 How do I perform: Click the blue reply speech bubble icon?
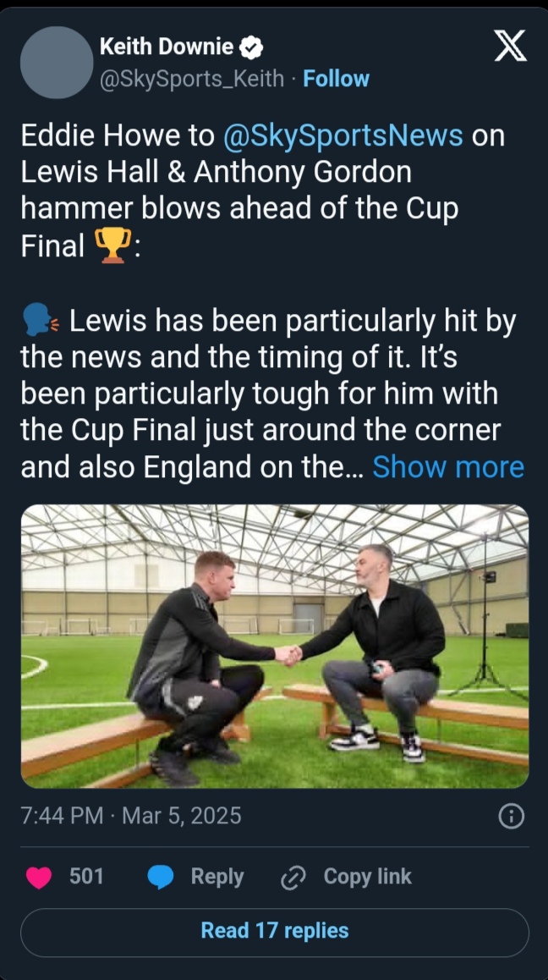[x=161, y=877]
